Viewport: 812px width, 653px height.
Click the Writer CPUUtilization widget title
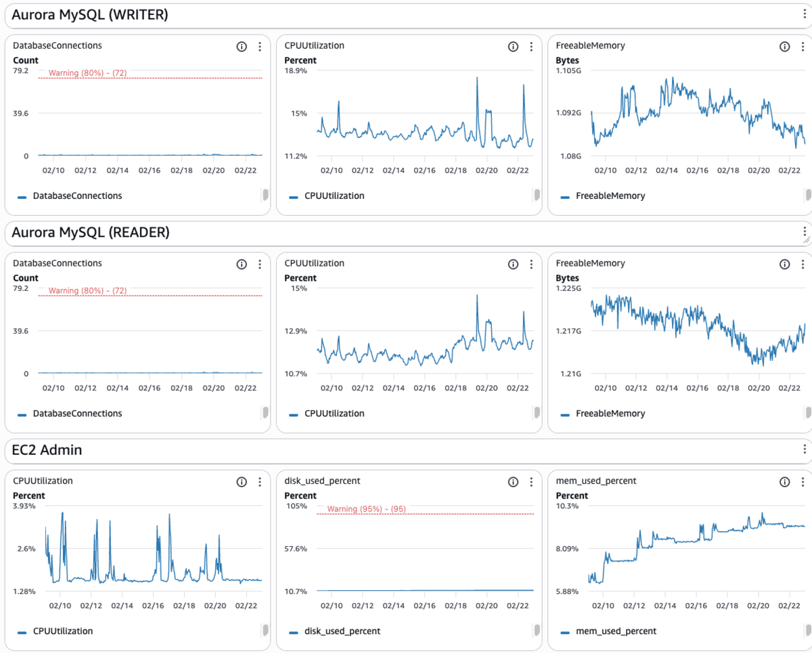314,46
